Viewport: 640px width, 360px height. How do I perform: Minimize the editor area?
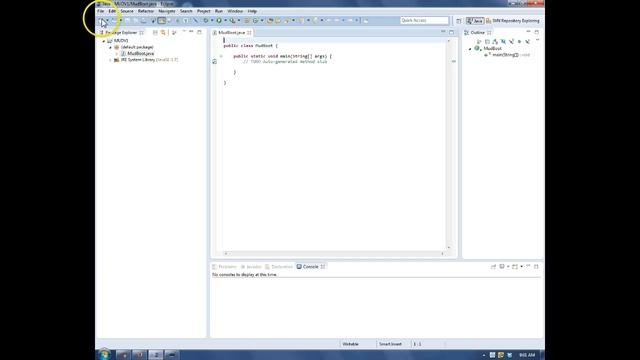(x=443, y=32)
